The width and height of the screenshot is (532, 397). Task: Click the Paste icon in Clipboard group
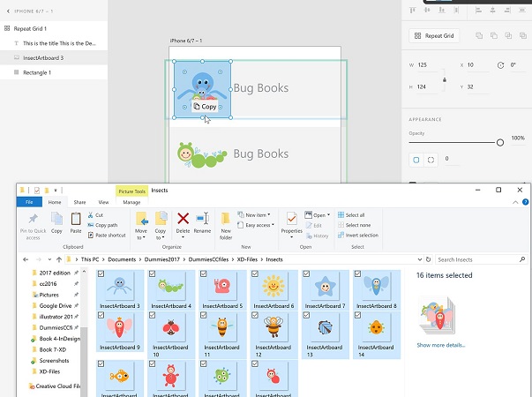[77, 223]
